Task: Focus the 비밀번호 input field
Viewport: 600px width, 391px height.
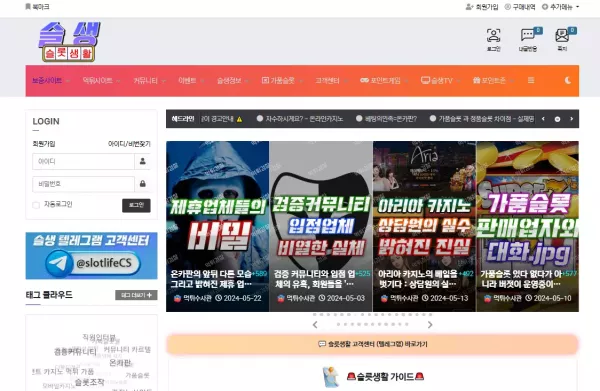Action: pos(83,184)
